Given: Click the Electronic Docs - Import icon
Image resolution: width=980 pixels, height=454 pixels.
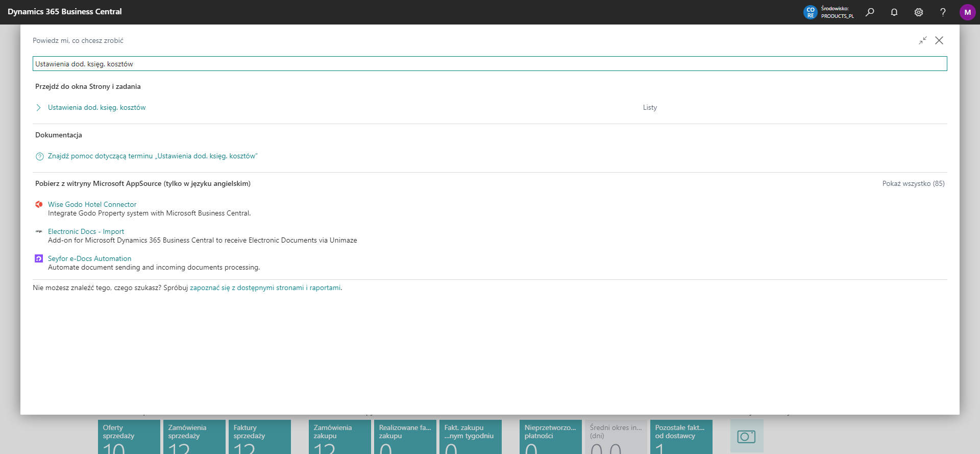Looking at the screenshot, I should [39, 231].
